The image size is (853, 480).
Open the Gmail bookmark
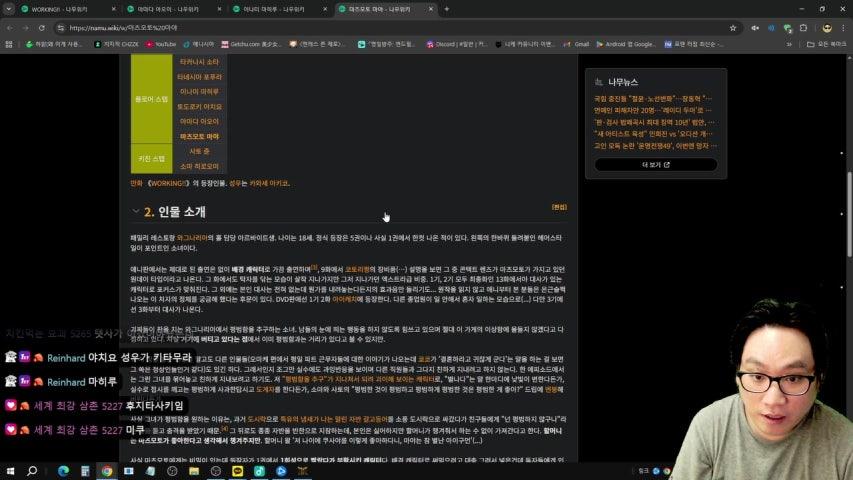[576, 44]
